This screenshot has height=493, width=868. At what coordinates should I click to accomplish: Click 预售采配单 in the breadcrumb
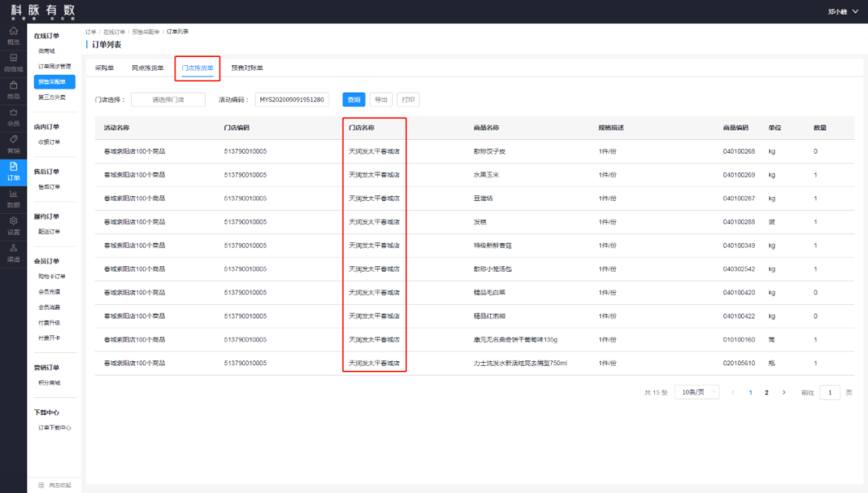tap(145, 32)
